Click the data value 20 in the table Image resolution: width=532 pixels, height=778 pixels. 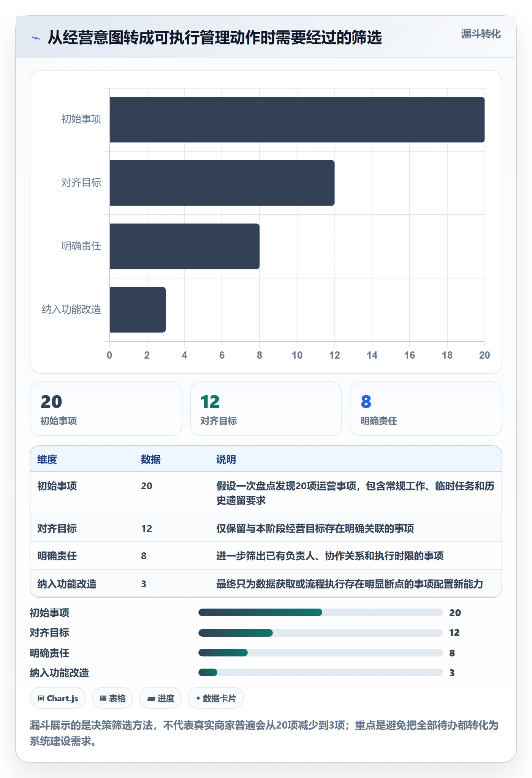click(x=147, y=486)
